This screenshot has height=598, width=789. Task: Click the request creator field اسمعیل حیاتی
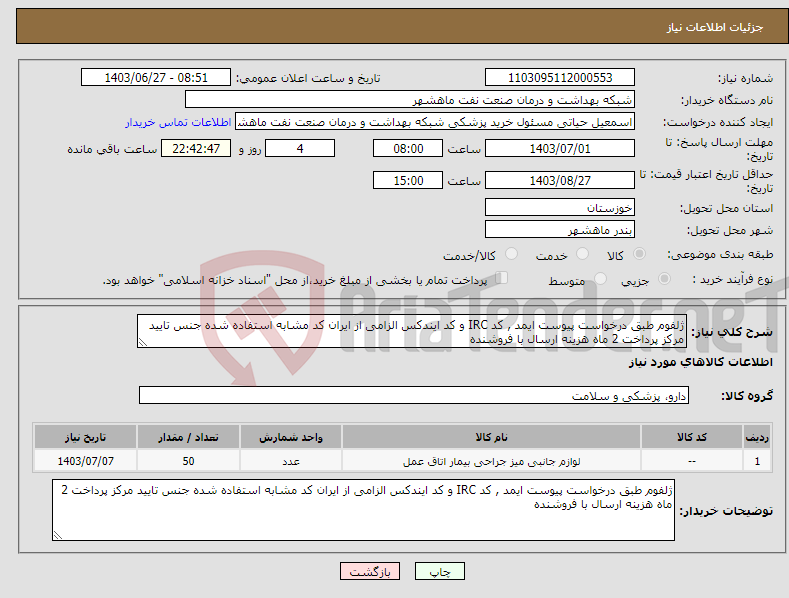point(435,122)
